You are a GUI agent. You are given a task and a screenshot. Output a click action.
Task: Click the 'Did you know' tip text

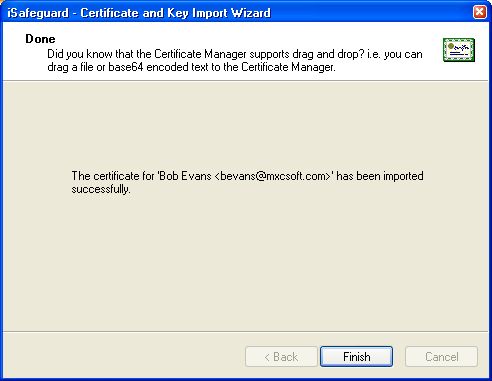click(x=235, y=60)
